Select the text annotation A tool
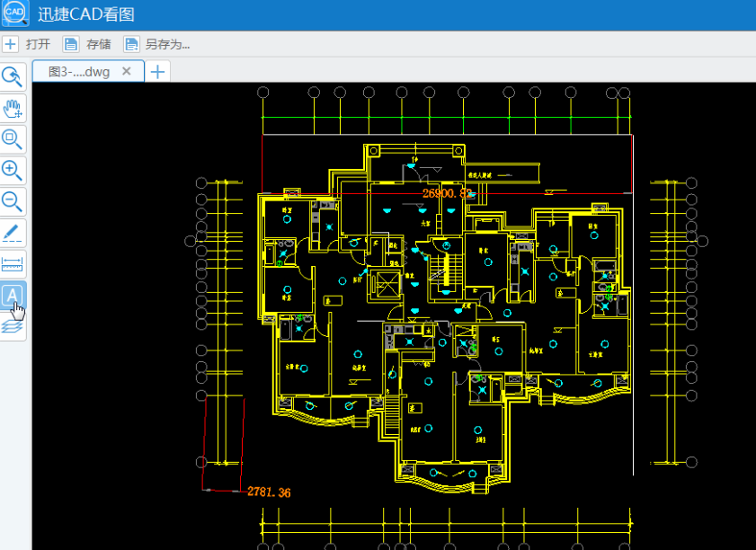Screen dimensions: 756x550 point(13,296)
